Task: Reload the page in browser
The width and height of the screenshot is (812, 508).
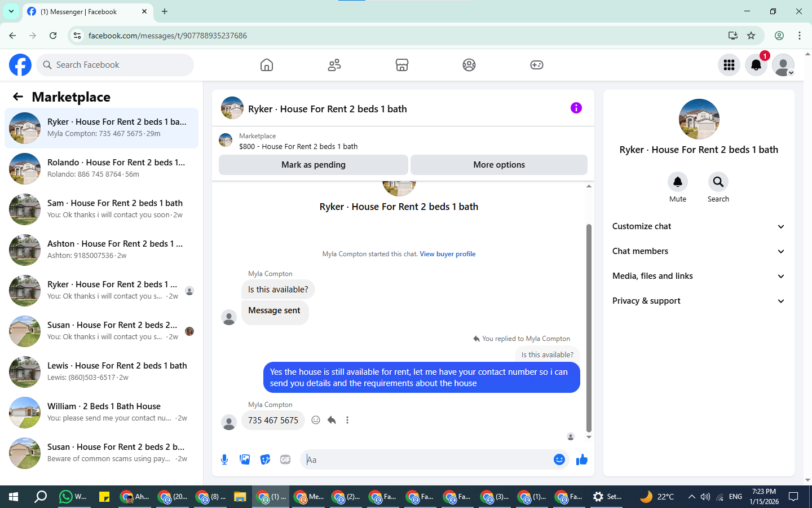Action: 53,36
